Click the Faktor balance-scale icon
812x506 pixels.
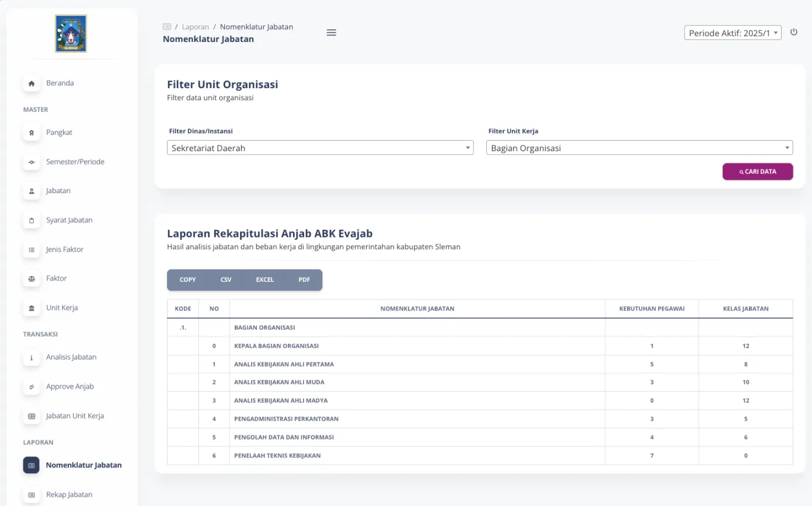pos(32,279)
